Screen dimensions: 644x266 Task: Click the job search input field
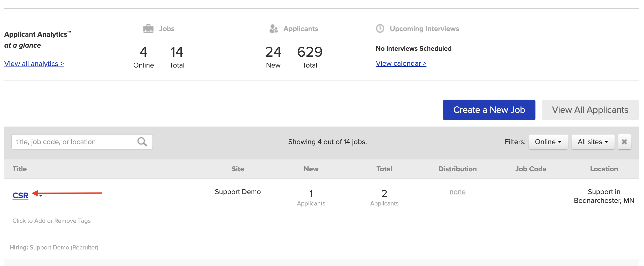point(72,142)
